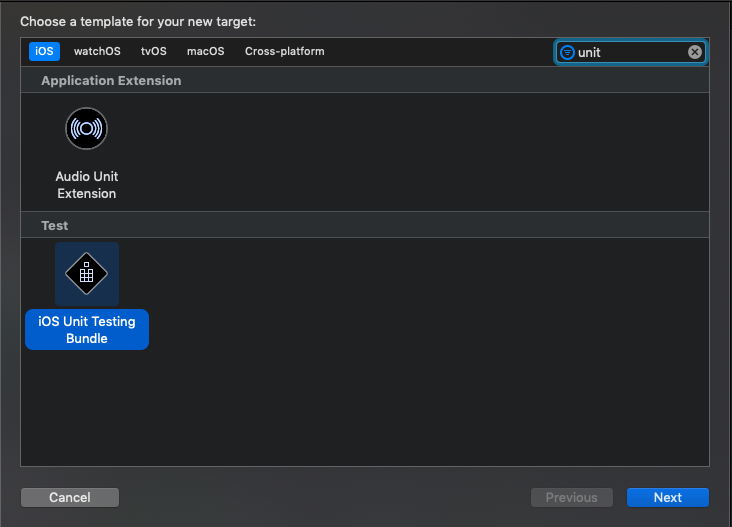Image resolution: width=732 pixels, height=527 pixels.
Task: Switch to the watchOS tab
Action: 97,51
